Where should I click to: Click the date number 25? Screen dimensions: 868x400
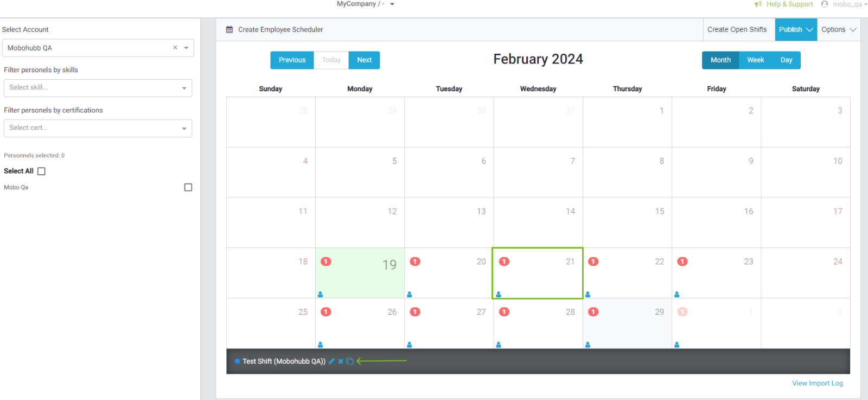point(303,312)
